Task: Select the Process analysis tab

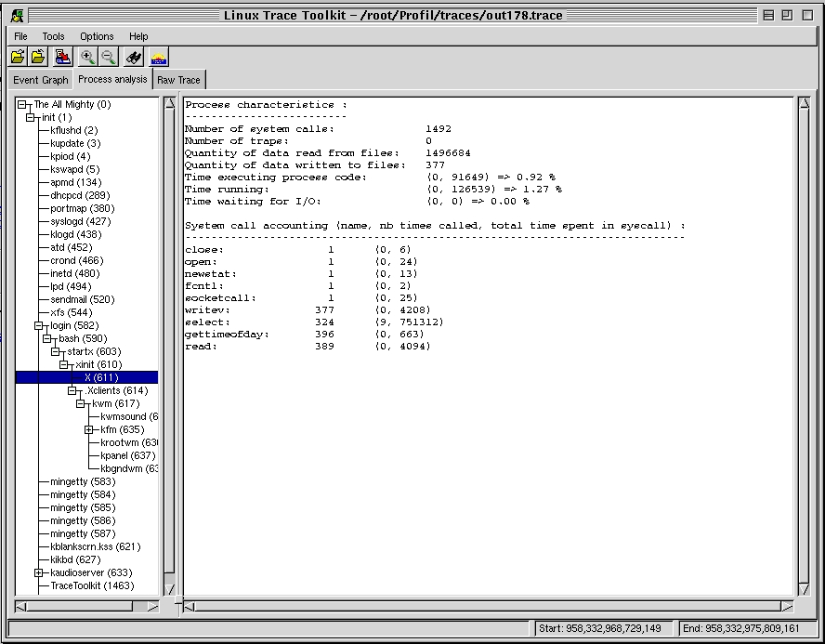Action: (112, 79)
